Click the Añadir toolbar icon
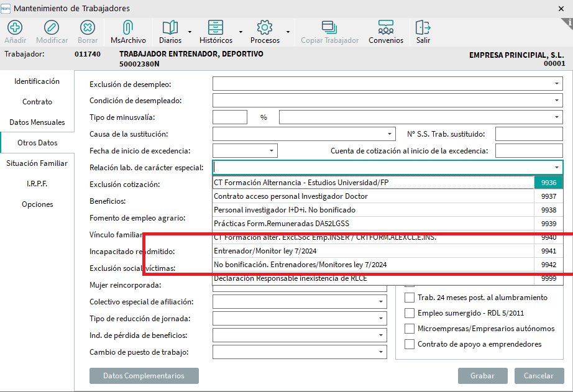 (x=16, y=28)
